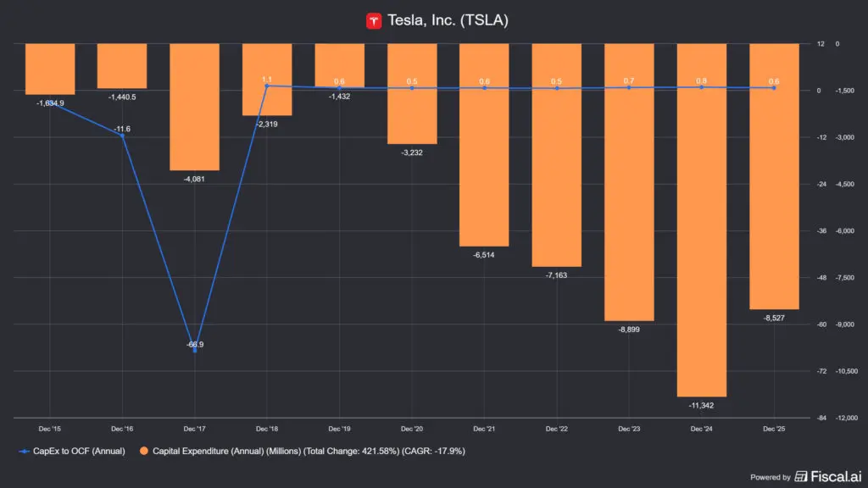The height and width of the screenshot is (488, 868).
Task: Click the 1.1 data point at Dec '18
Action: (267, 86)
